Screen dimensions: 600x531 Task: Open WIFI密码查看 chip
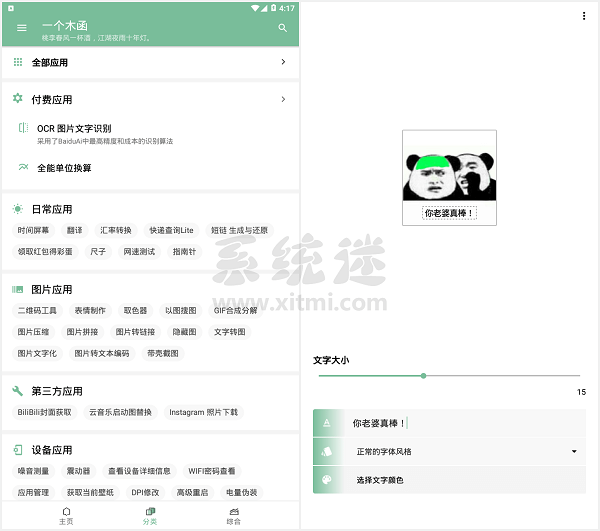[212, 471]
